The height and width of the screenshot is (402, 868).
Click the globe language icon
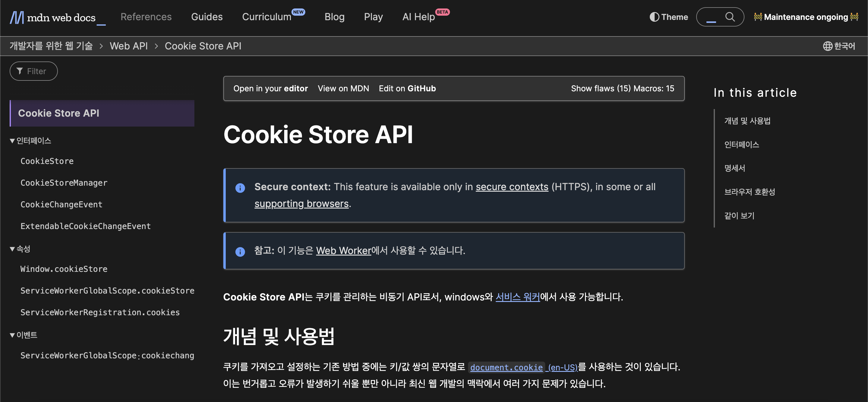pyautogui.click(x=827, y=46)
